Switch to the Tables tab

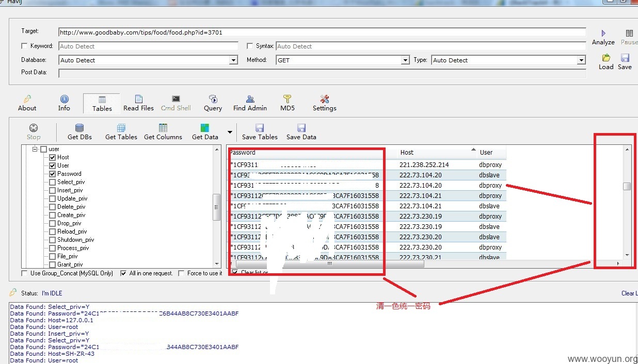pyautogui.click(x=102, y=104)
